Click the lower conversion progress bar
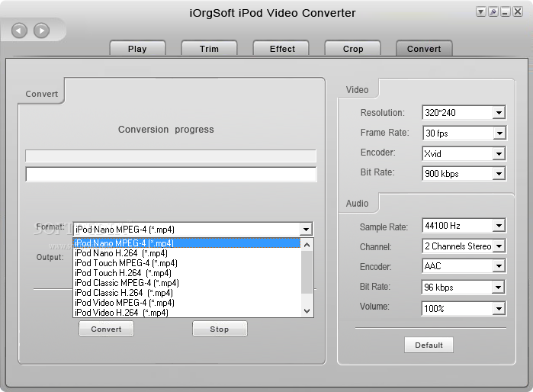This screenshot has height=392, width=533. click(171, 174)
